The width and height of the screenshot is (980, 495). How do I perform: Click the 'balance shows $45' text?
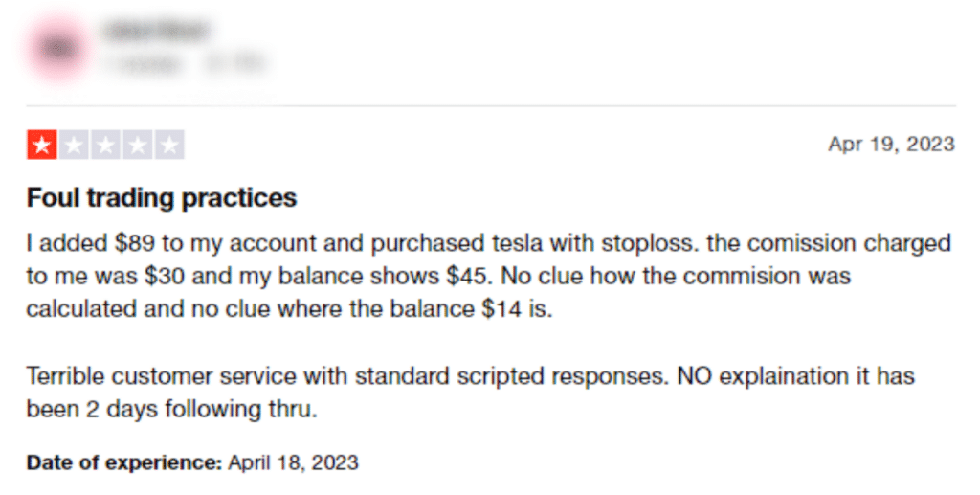pos(383,276)
